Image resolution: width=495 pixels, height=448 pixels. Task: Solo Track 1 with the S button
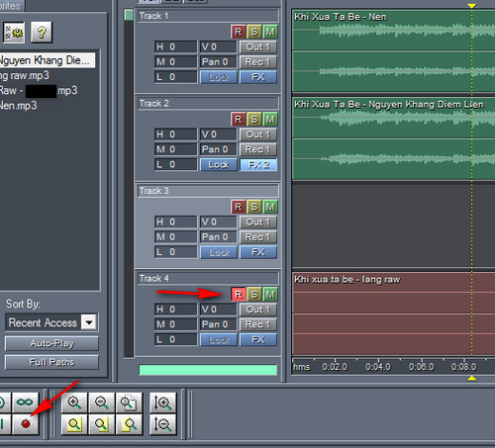(x=254, y=32)
